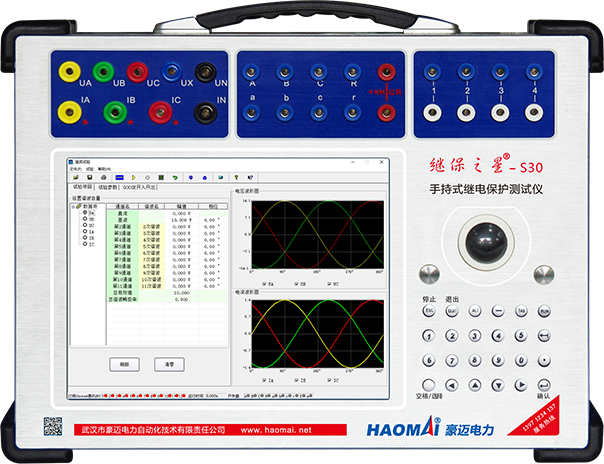Toggle UB checkbox under voltage waveform

(x=297, y=284)
